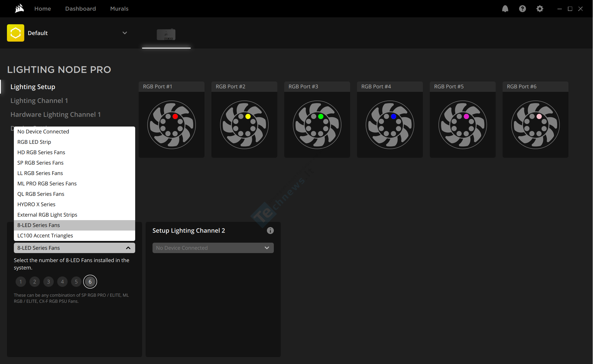The image size is (593, 364).
Task: Click the RGB Port #2 fan icon
Action: pyautogui.click(x=244, y=125)
